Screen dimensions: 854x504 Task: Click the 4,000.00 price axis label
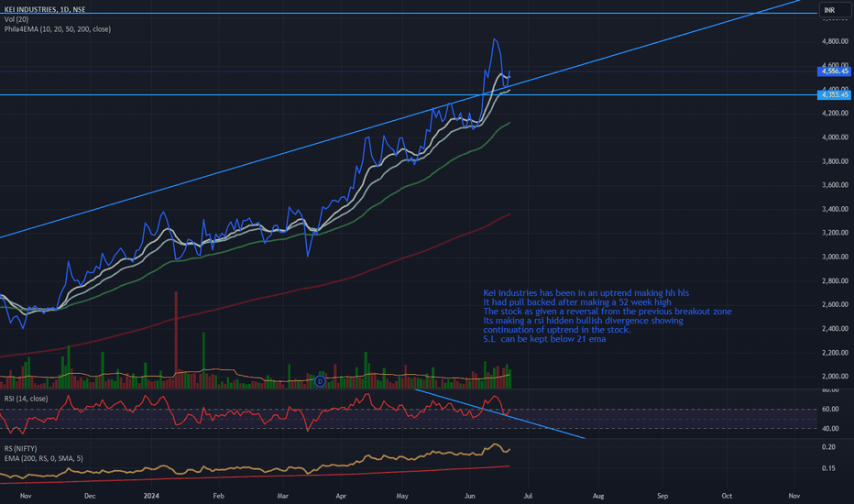[835, 137]
